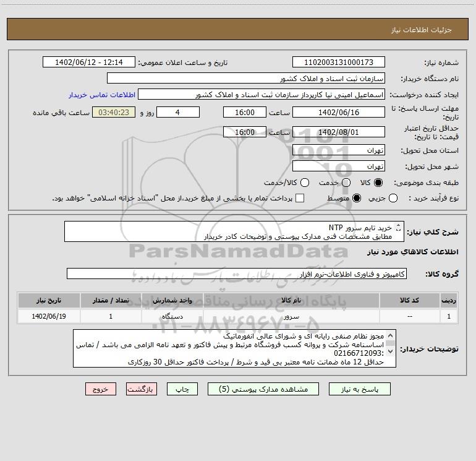Viewport: 476px width, 461px height.
Task: Toggle the اسناد خزانه اسلامی payment checkbox
Action: coord(300,198)
